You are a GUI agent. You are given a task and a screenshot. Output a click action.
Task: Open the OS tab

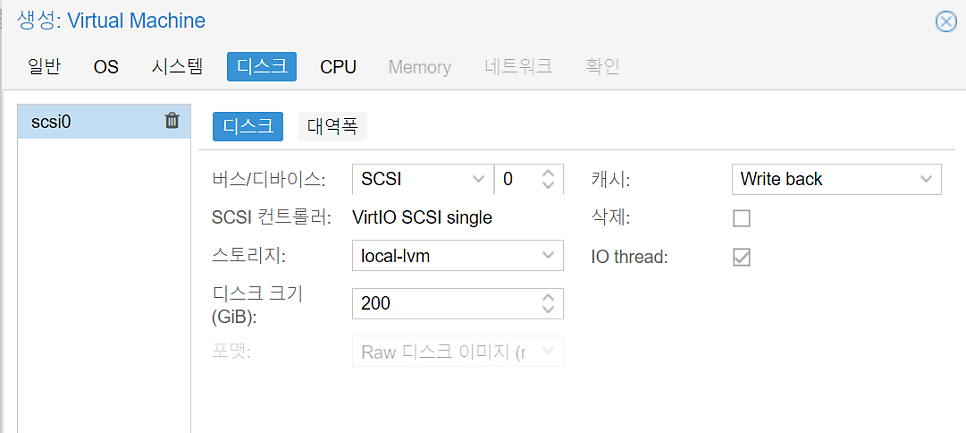coord(106,67)
